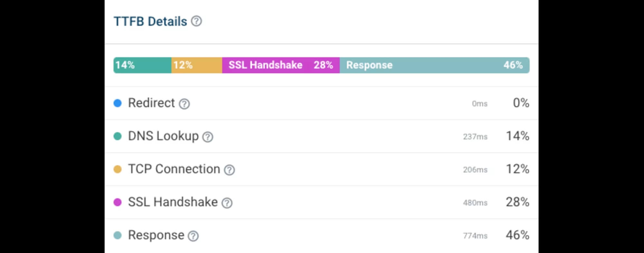Click the 774ms Response time value
Screen dimensions: 644x253
475,236
